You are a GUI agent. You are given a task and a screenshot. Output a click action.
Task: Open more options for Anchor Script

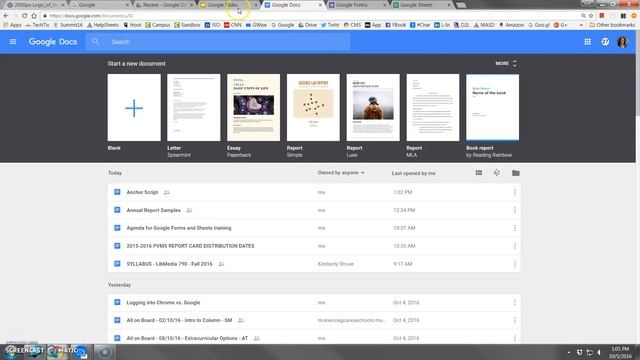[x=515, y=192]
